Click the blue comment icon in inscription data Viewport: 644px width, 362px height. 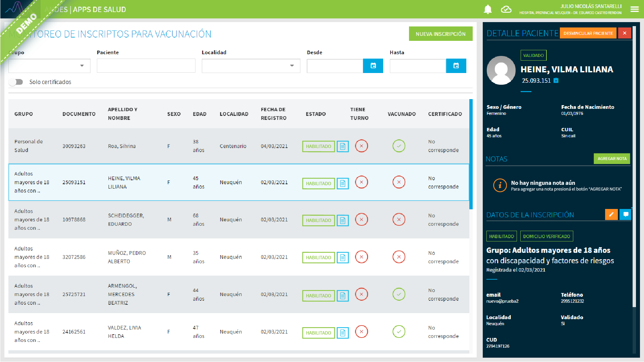626,215
